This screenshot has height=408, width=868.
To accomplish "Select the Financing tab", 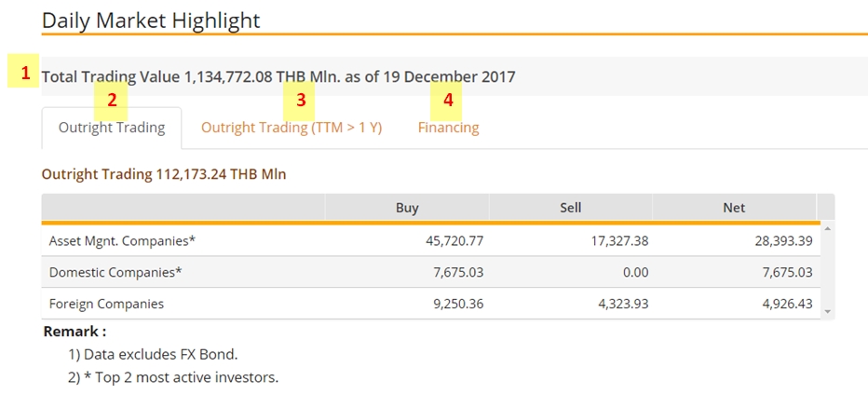I will [448, 128].
